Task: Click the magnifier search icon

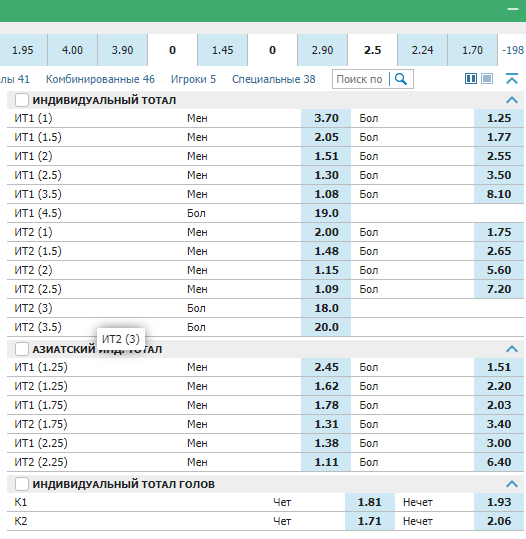Action: (x=401, y=79)
